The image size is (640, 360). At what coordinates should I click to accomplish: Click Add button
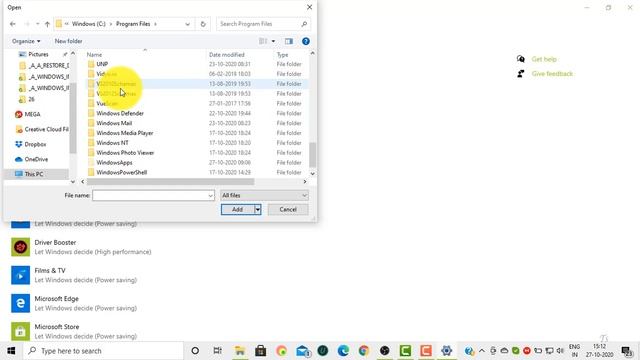[238, 209]
